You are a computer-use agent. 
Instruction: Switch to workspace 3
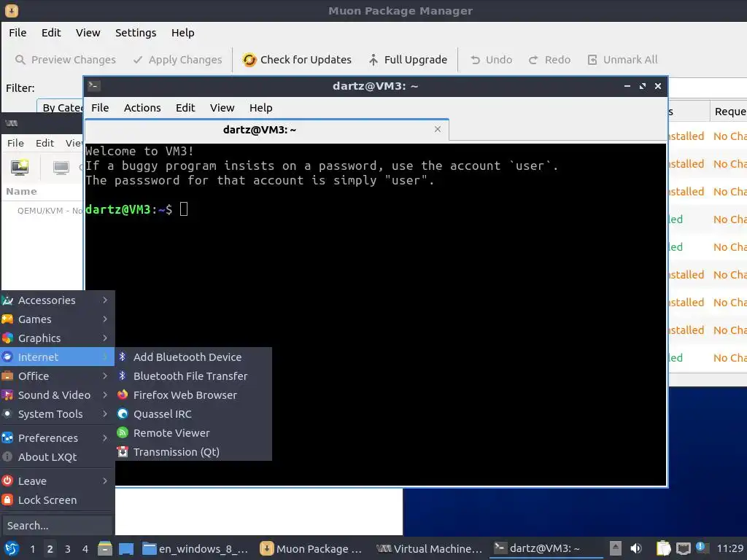point(68,548)
